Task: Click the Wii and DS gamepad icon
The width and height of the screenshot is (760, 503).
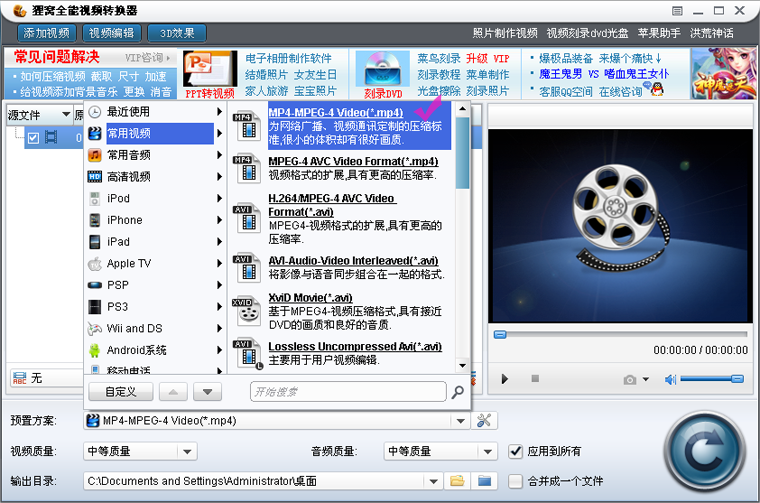Action: click(95, 329)
